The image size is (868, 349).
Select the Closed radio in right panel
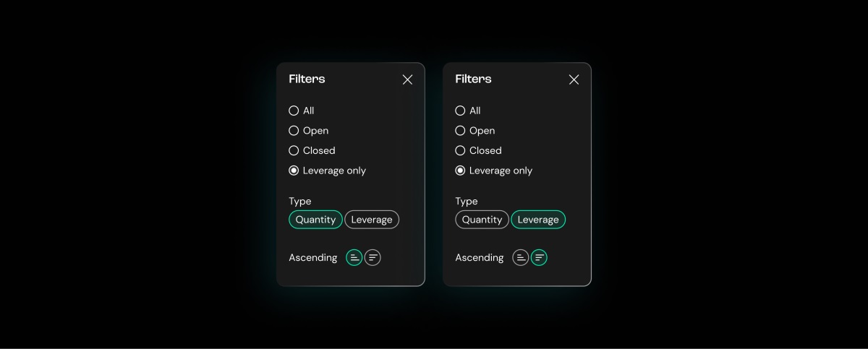pos(460,150)
